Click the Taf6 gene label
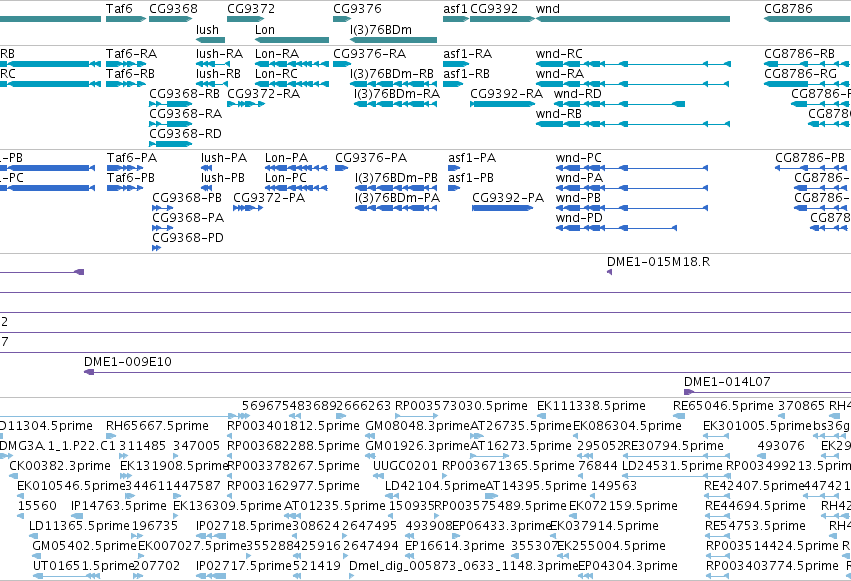Viewport: 851px width, 581px height. pos(119,9)
